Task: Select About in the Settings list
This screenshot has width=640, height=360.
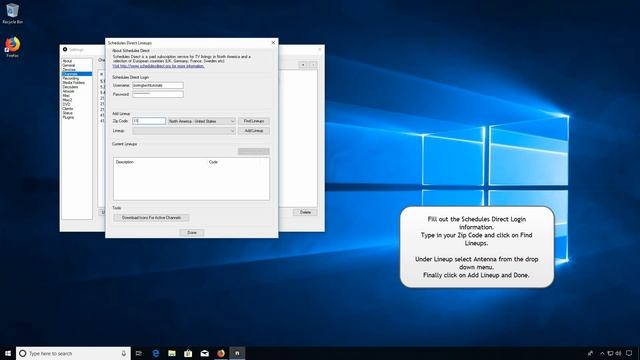Action: pos(67,61)
